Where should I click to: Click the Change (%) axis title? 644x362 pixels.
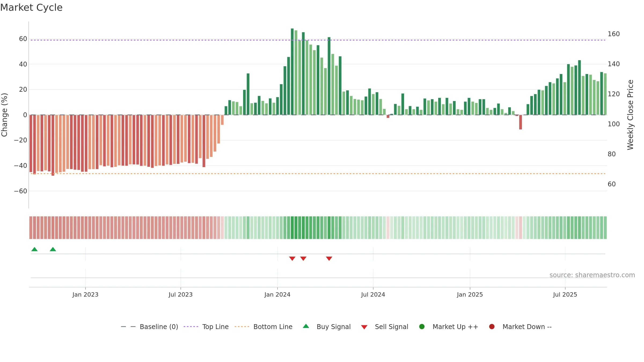click(4, 115)
